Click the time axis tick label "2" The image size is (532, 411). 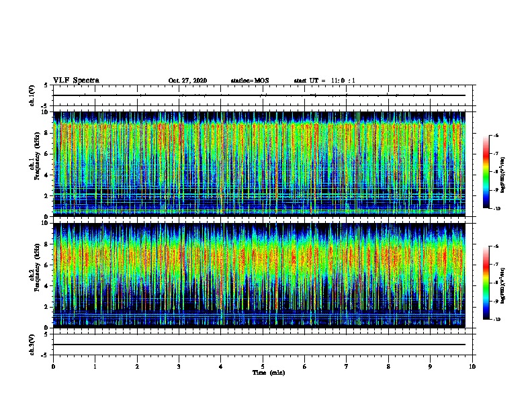(137, 367)
